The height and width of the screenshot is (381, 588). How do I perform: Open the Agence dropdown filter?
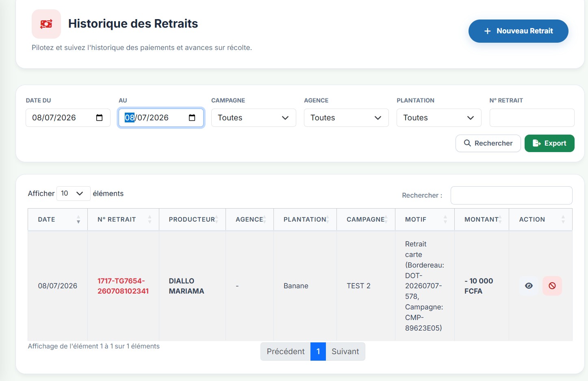point(346,118)
